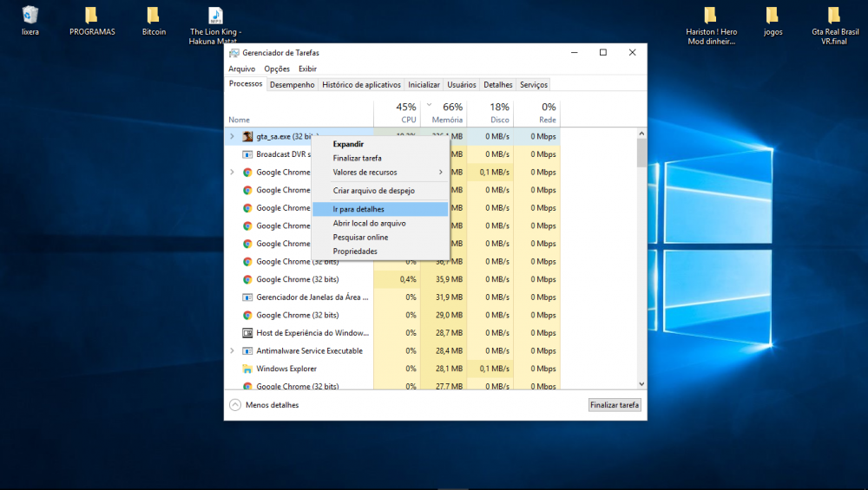Click the Antimalware Service Executable icon

coord(247,350)
